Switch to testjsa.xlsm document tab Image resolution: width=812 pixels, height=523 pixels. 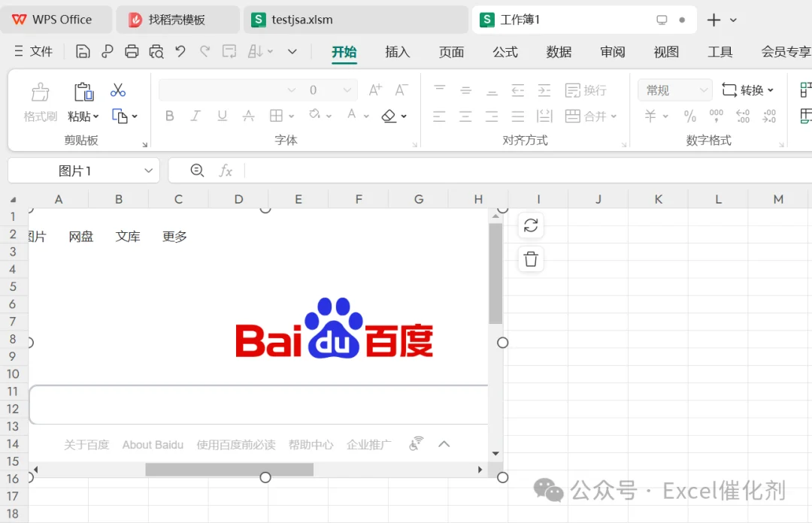356,20
